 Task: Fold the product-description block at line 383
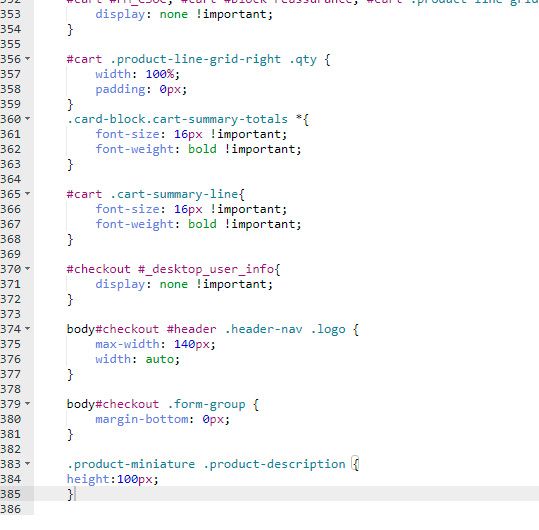(x=28, y=464)
